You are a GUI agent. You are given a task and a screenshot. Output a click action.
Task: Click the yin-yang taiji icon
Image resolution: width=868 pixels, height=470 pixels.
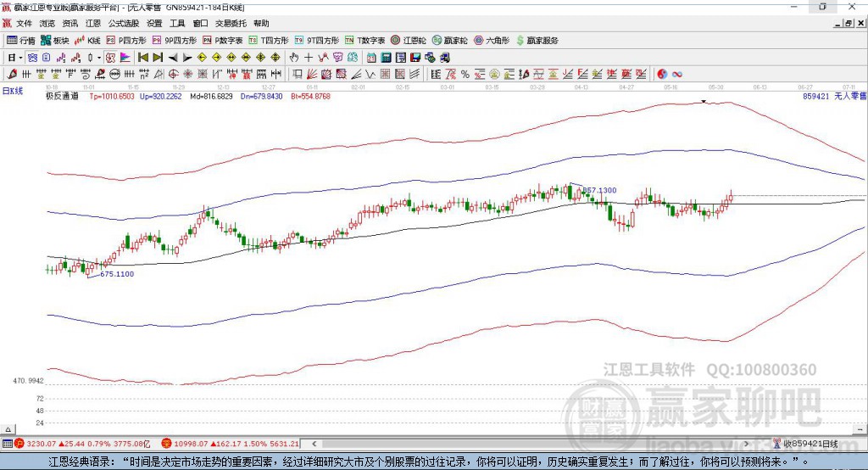point(662,74)
